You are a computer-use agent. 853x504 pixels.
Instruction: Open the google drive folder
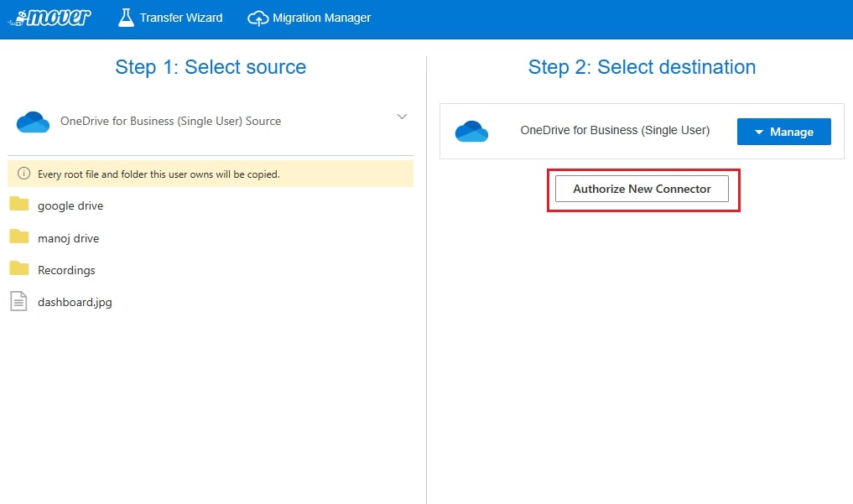(x=70, y=205)
